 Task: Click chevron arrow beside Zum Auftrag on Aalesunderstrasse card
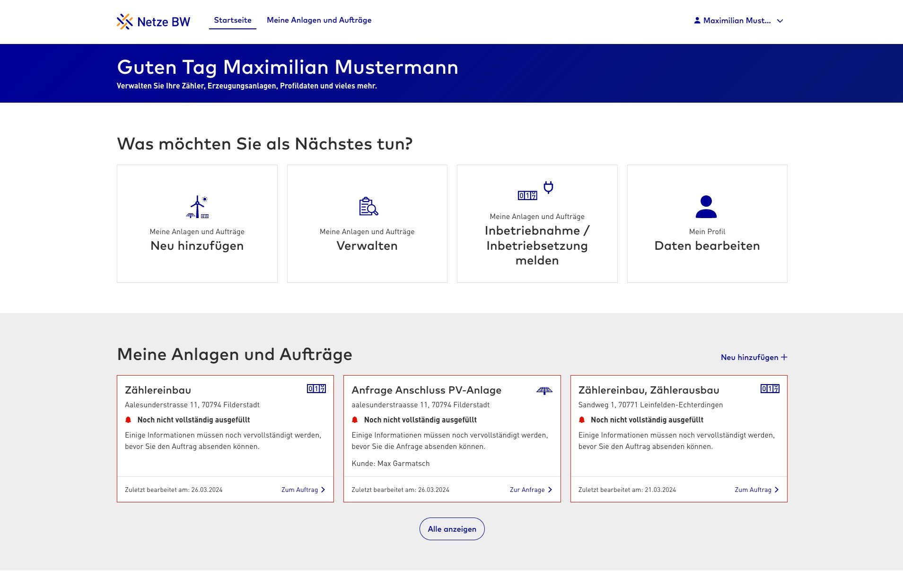pos(323,490)
